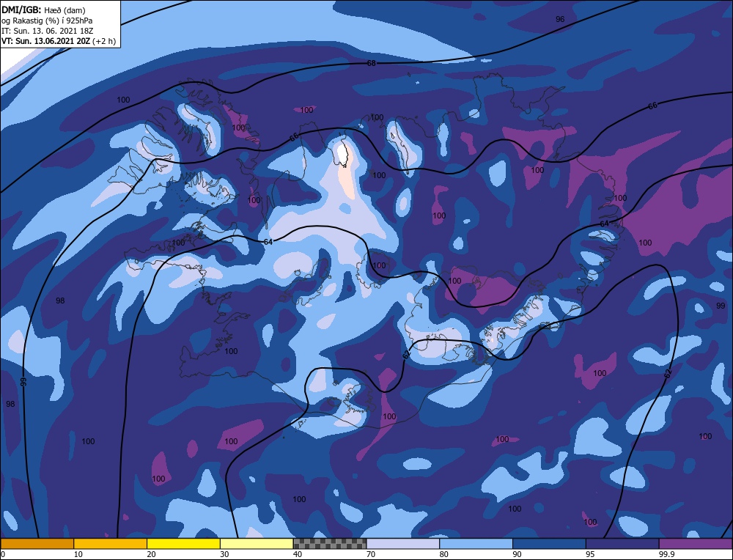
Task: Click the 'DMI/IGB: Hæð (dam)' title line
Action: [x=43, y=10]
